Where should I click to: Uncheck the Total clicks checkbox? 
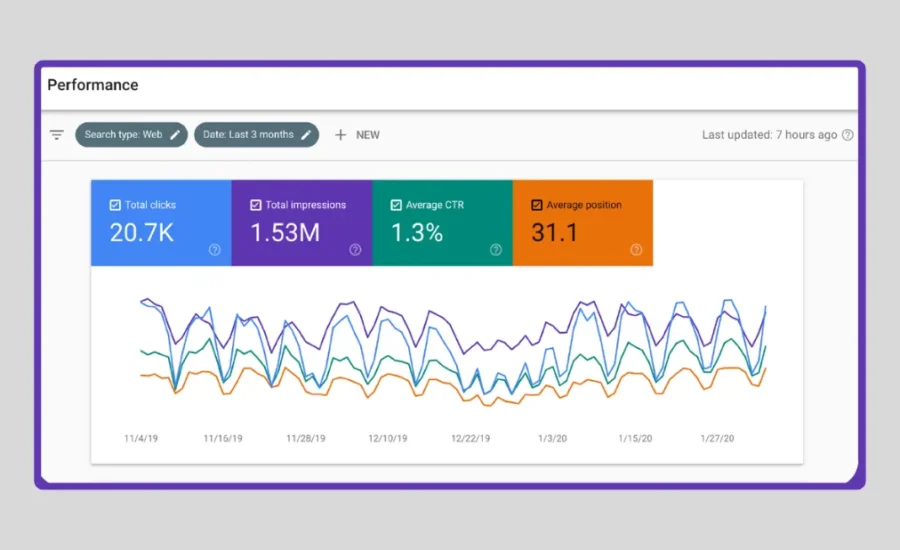point(115,205)
